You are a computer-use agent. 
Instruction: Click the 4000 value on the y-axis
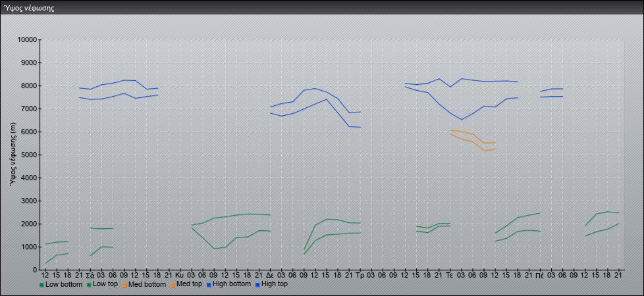pyautogui.click(x=29, y=178)
